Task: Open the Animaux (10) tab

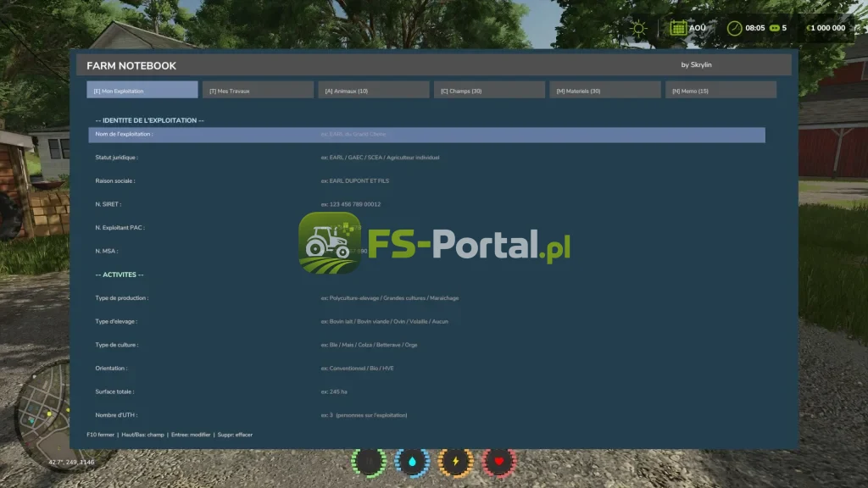Action: click(x=374, y=90)
